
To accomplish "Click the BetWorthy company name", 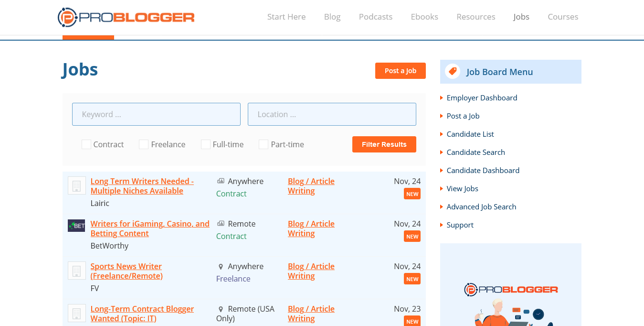I will [x=110, y=246].
